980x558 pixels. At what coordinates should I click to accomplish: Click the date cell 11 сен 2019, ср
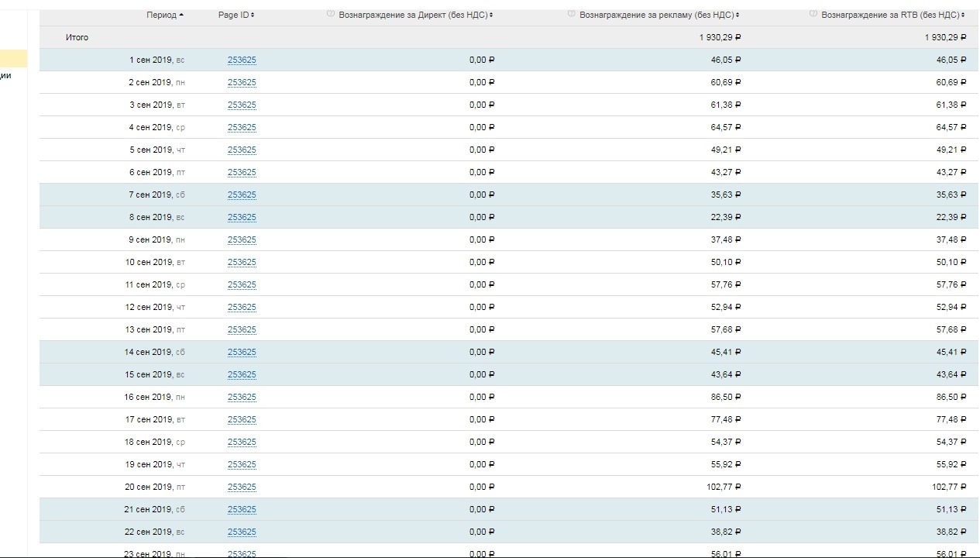[155, 284]
